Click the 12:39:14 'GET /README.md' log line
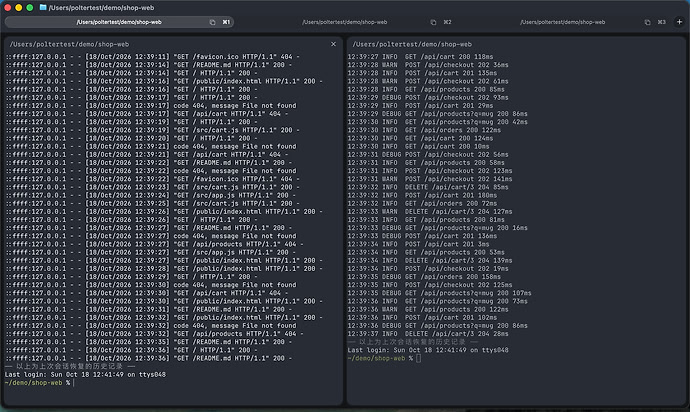The width and height of the screenshot is (690, 412). click(148, 65)
